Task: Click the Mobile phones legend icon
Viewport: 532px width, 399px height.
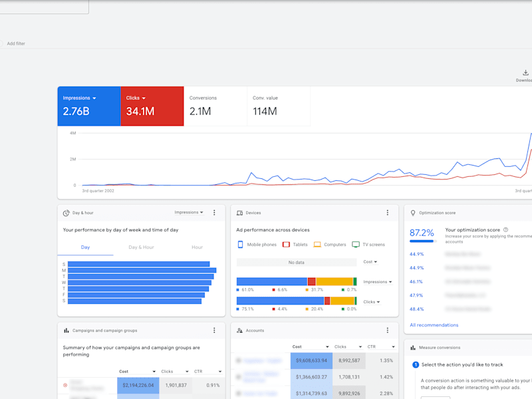Action: [240, 245]
